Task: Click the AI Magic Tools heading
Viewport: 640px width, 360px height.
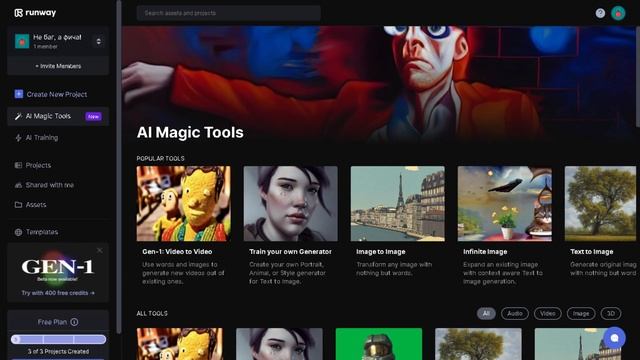Action: point(190,132)
